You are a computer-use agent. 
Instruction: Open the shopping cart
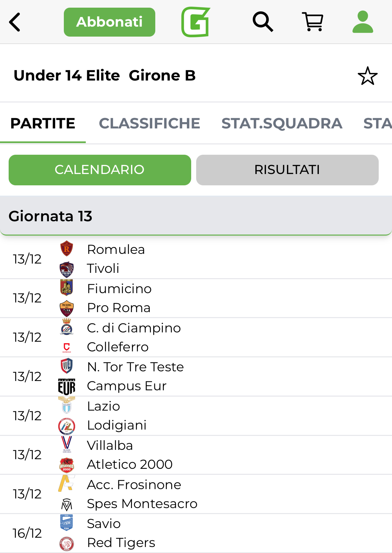[313, 22]
